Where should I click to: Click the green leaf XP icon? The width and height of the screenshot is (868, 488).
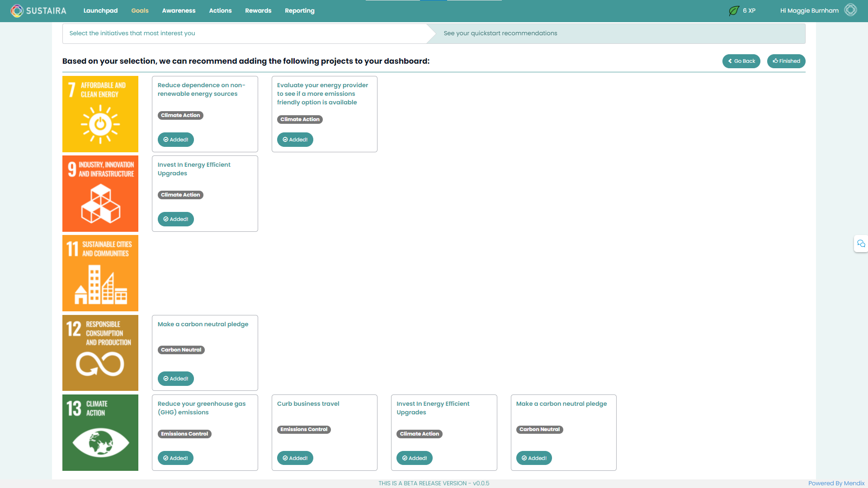pyautogui.click(x=734, y=10)
